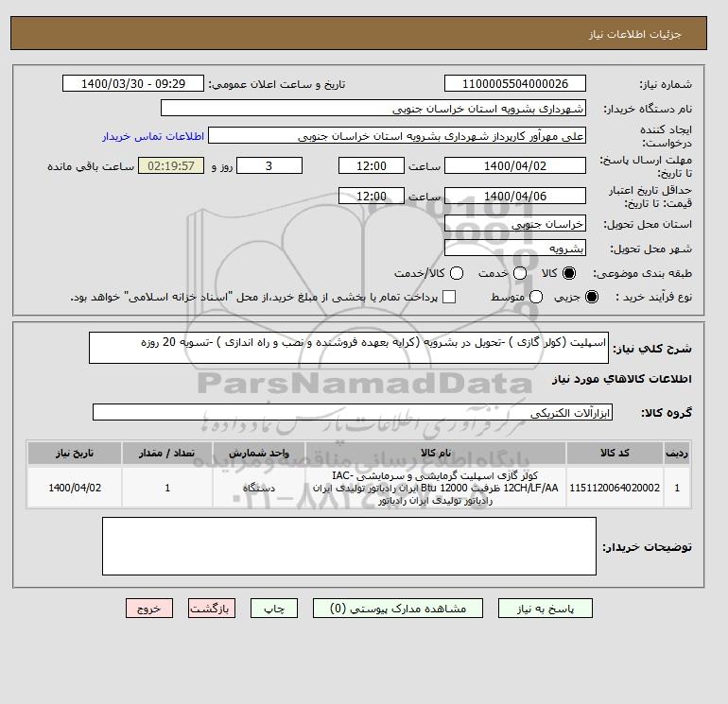The height and width of the screenshot is (704, 728).
Task: Click the general need description text box
Action: (349, 348)
